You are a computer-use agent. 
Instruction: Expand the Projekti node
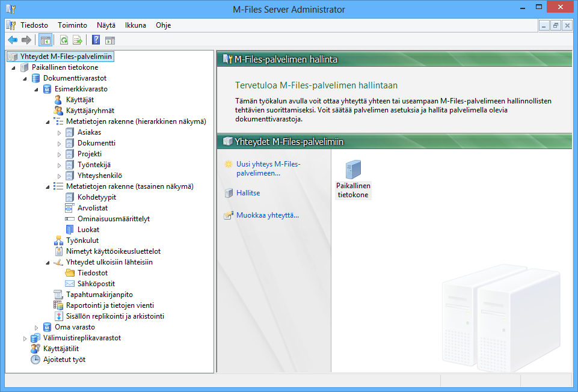60,155
